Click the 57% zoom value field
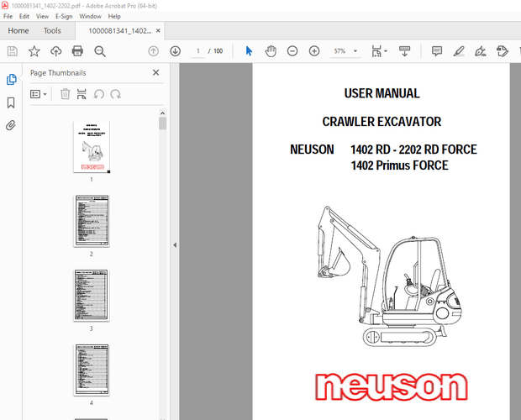This screenshot has width=521, height=420. tap(339, 51)
